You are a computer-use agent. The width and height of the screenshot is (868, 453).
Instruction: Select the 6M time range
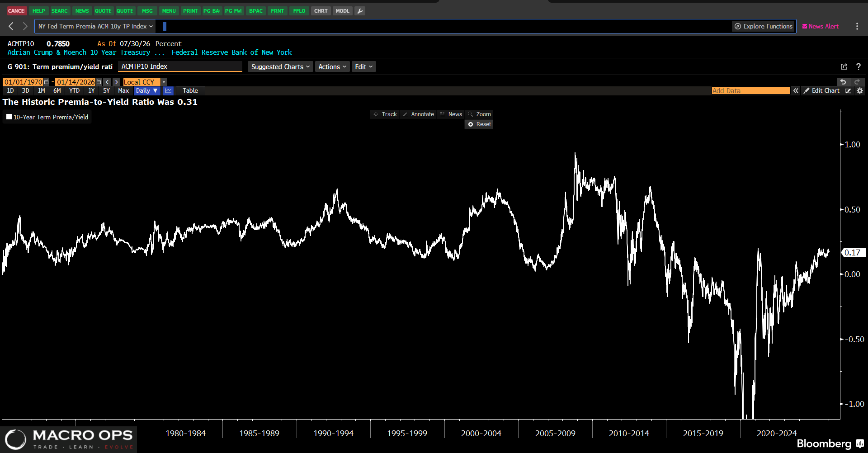[57, 91]
